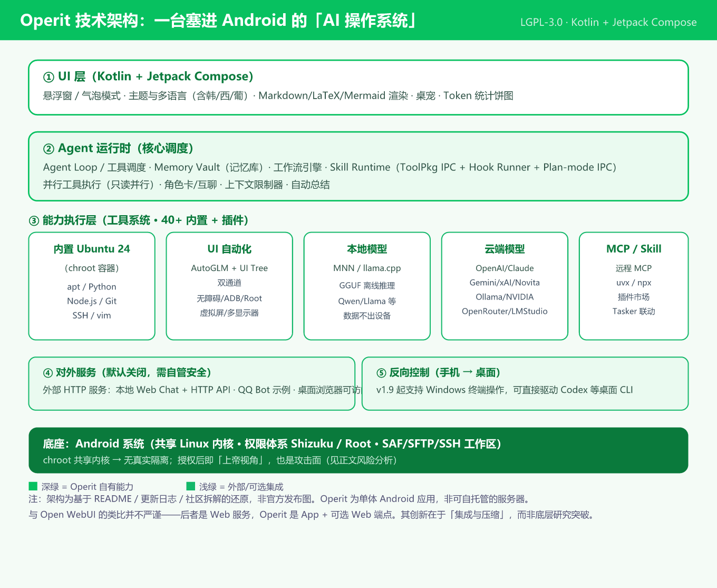The height and width of the screenshot is (588, 717).
Task: Select the "插件市场" line
Action: (x=634, y=297)
